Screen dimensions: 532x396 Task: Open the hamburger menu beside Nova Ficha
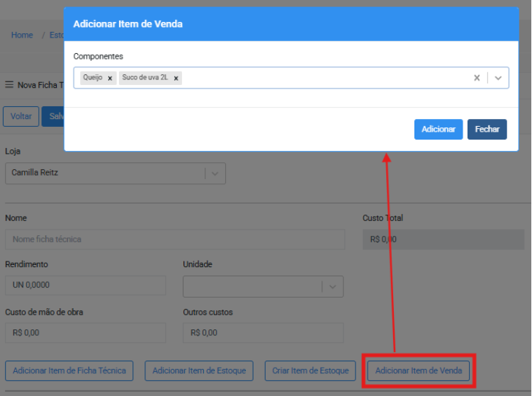[x=9, y=85]
